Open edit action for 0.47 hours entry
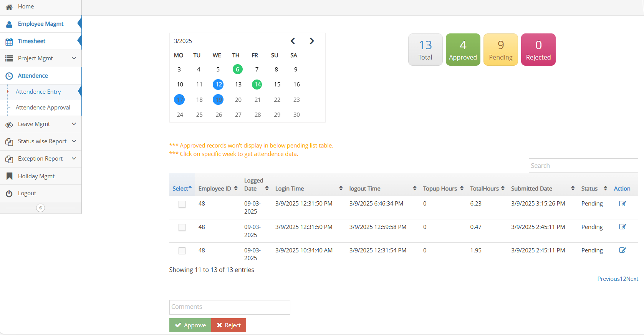644x335 pixels. [622, 227]
